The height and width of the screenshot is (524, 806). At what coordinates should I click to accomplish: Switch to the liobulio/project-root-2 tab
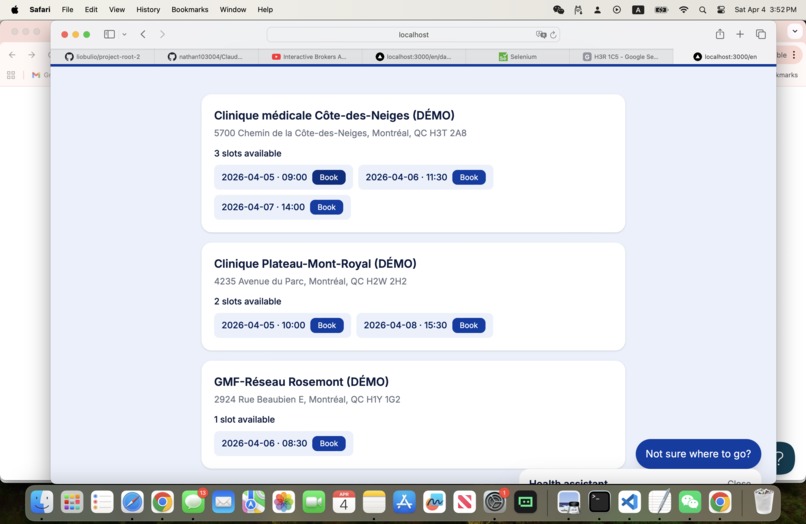click(x=102, y=57)
